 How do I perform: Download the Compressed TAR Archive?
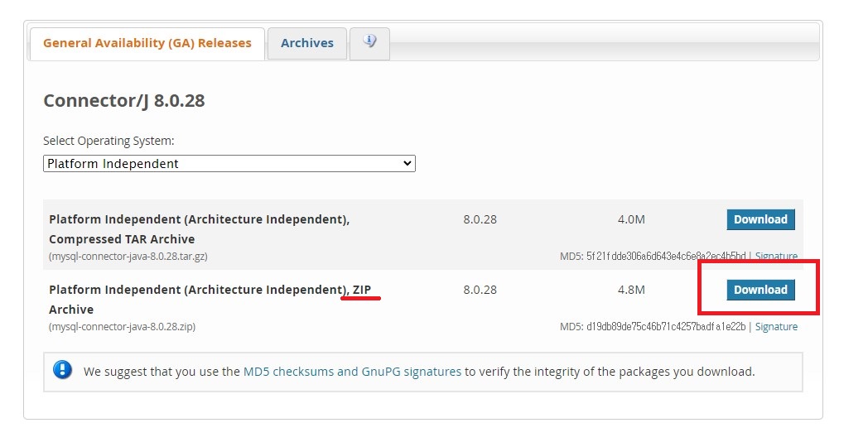(760, 219)
